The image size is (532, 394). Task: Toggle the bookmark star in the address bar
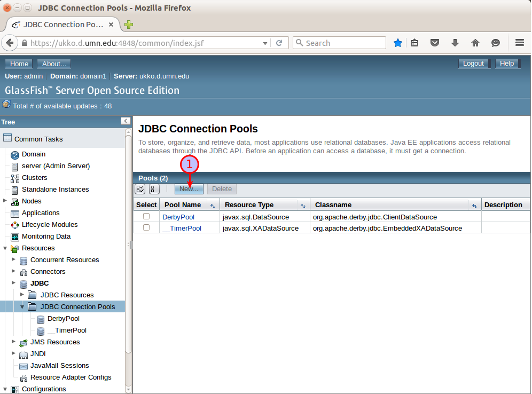click(x=397, y=43)
